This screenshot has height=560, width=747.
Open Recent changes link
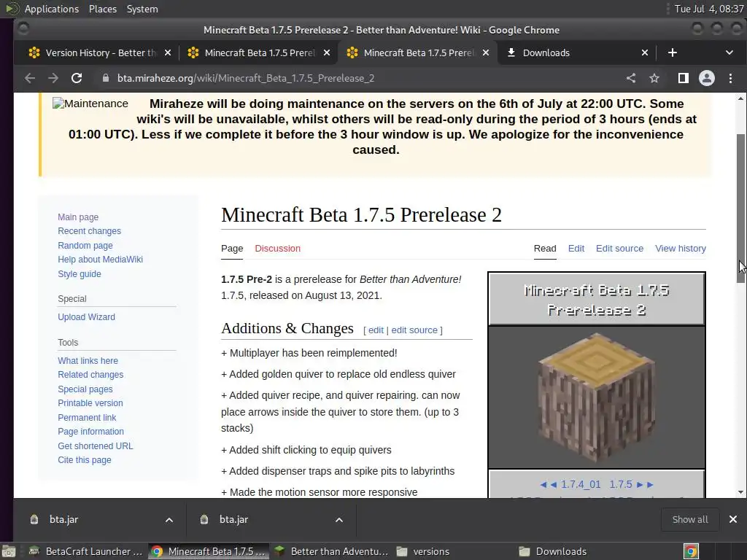click(x=89, y=231)
